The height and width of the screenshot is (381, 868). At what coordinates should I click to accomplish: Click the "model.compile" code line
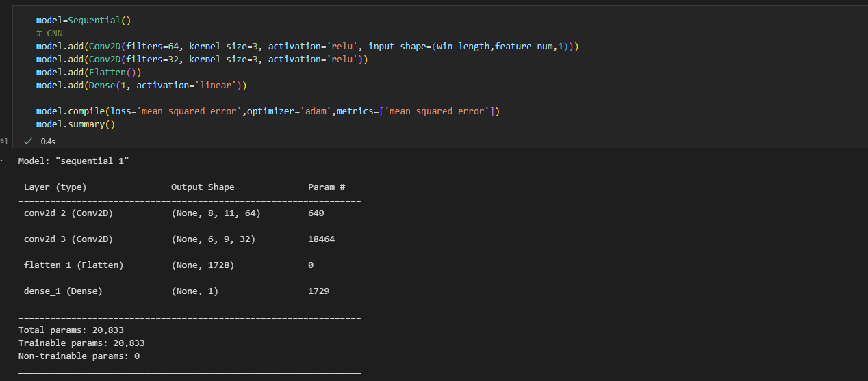point(268,111)
